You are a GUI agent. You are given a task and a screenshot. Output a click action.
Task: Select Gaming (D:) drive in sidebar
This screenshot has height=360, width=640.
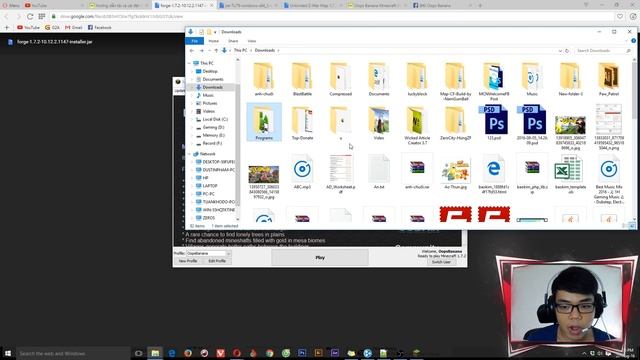click(x=213, y=127)
